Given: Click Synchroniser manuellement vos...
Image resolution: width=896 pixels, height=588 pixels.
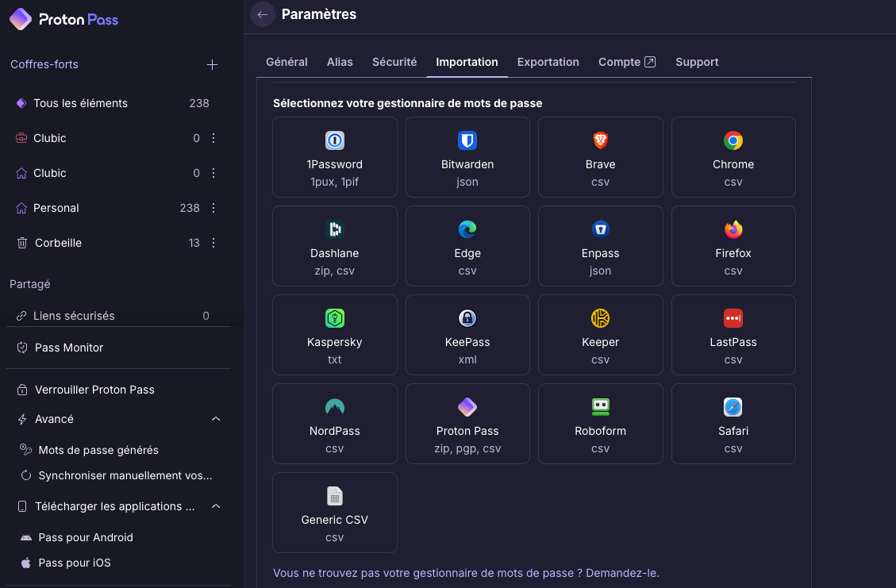Looking at the screenshot, I should tap(125, 475).
